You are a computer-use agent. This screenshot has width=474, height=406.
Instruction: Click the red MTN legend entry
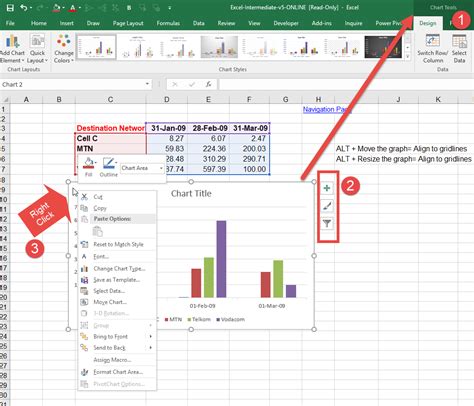(x=173, y=319)
